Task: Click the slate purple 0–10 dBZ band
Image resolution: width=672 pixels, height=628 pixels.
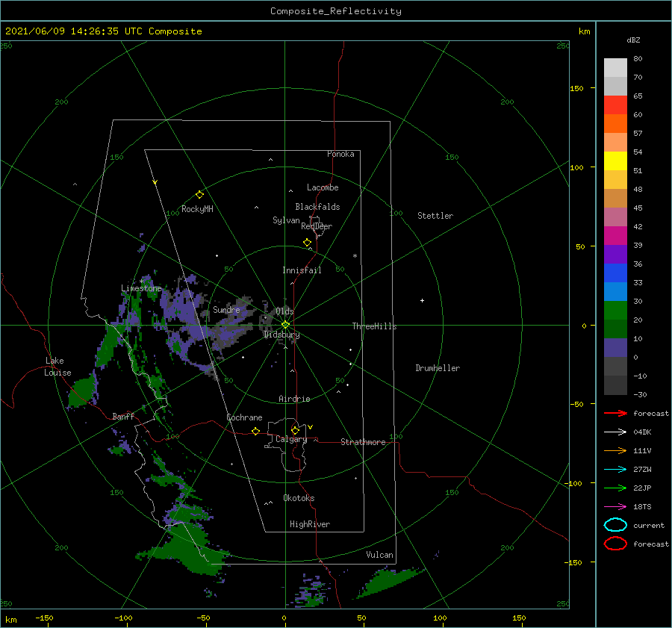Action: 615,348
